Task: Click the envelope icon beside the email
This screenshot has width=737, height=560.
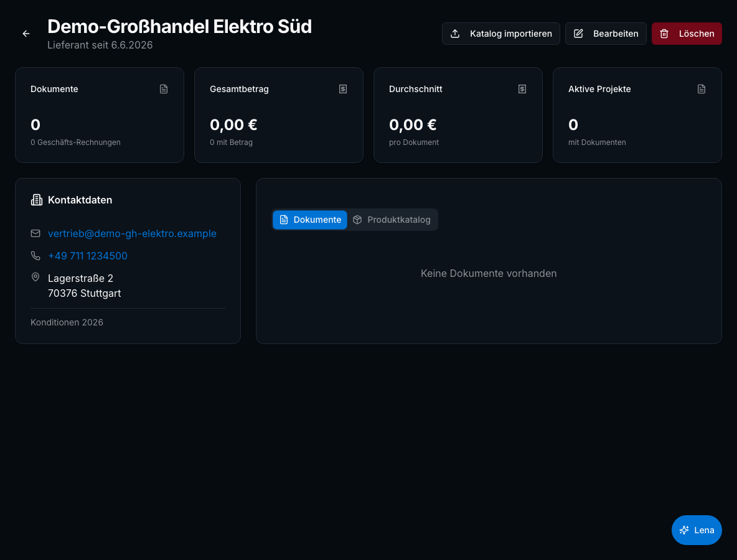Action: pyautogui.click(x=35, y=233)
